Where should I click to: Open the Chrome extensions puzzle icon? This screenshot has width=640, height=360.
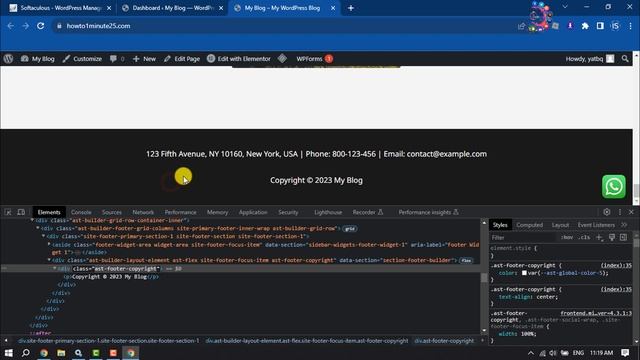pyautogui.click(x=585, y=26)
